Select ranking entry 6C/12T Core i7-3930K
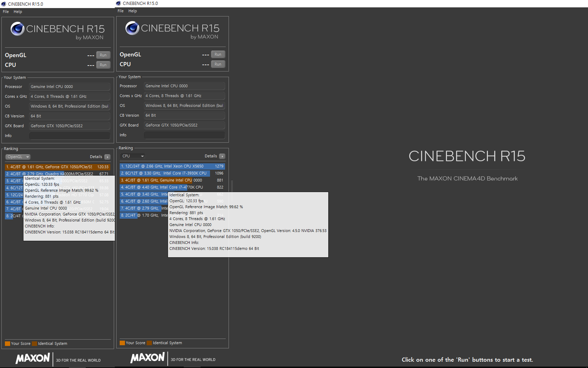588x368 pixels. point(172,173)
